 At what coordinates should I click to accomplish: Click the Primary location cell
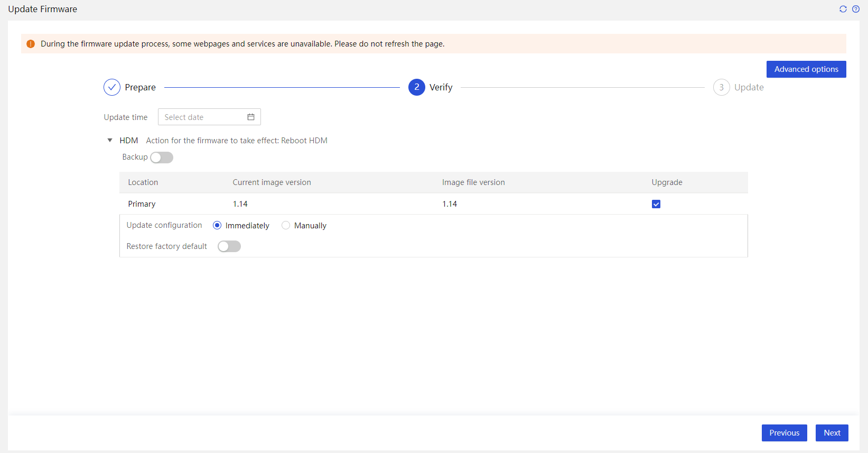click(x=142, y=204)
